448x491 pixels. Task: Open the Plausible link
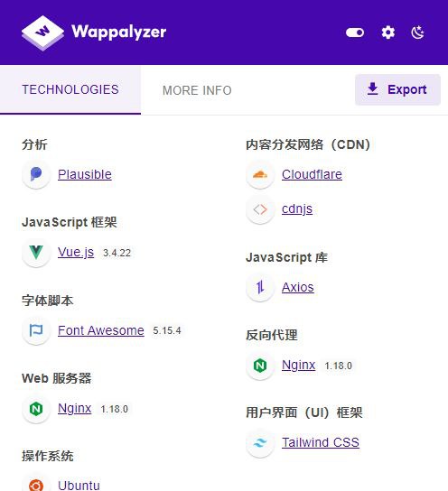(85, 174)
